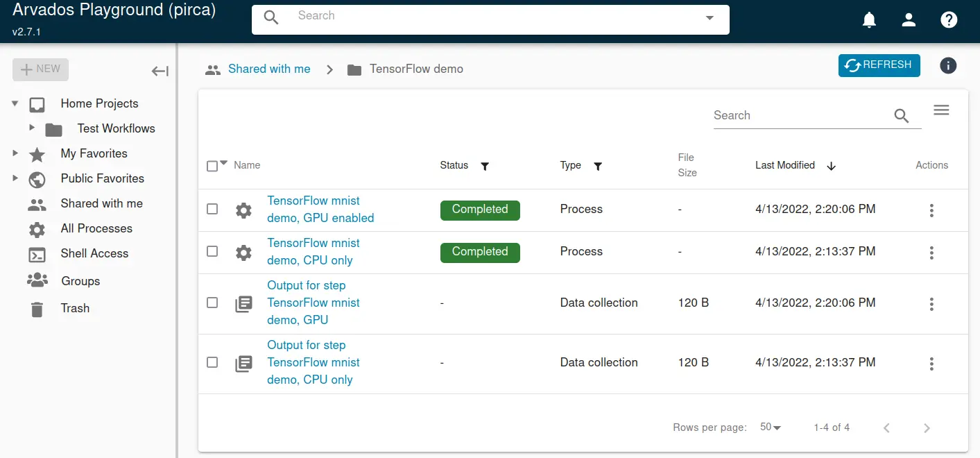Click the Name column header

point(247,165)
